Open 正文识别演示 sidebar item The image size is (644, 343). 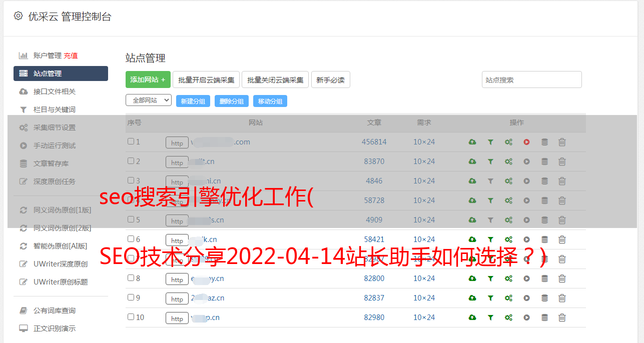tap(55, 328)
